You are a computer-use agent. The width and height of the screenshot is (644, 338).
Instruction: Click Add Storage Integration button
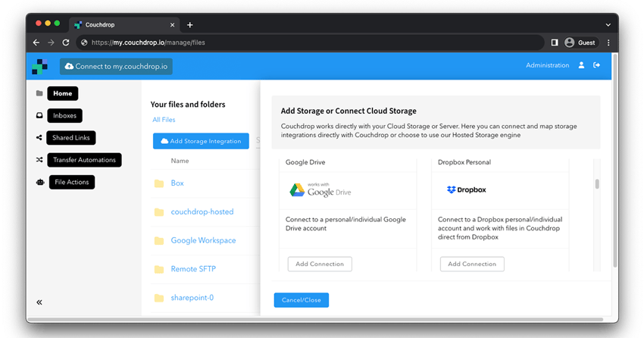[201, 141]
